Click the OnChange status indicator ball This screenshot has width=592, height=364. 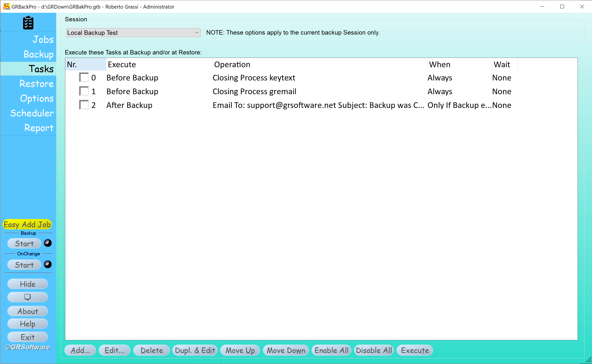click(48, 264)
